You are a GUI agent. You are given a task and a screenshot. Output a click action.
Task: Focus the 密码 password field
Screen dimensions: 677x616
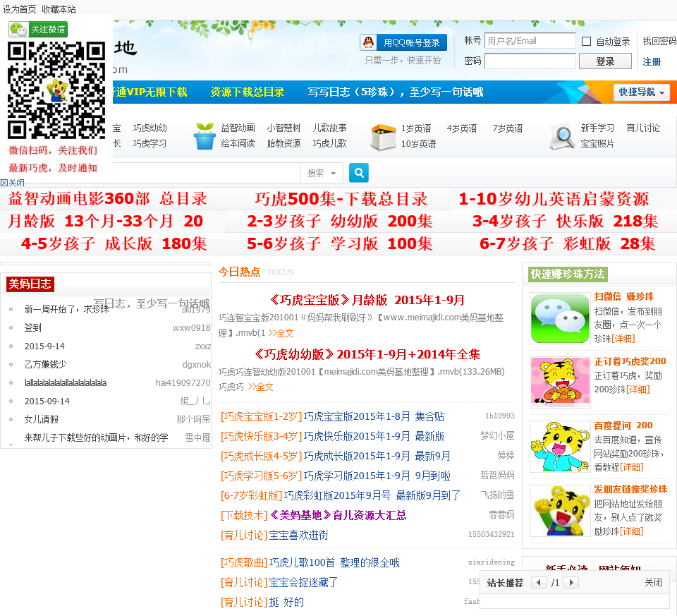pos(530,61)
